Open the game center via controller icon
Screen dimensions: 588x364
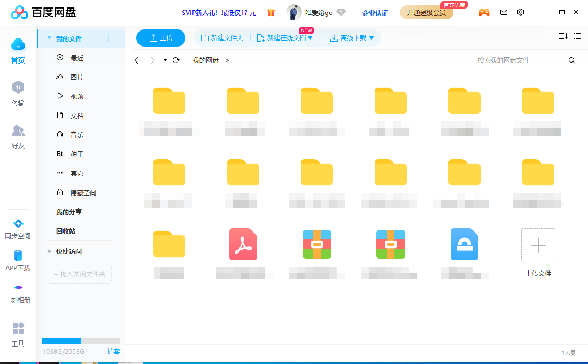[x=484, y=12]
